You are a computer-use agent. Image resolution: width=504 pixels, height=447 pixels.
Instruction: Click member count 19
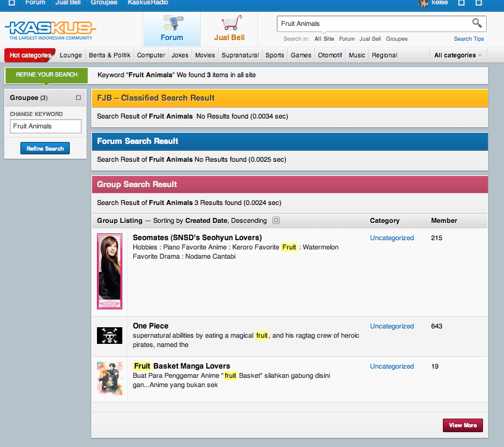pyautogui.click(x=435, y=366)
